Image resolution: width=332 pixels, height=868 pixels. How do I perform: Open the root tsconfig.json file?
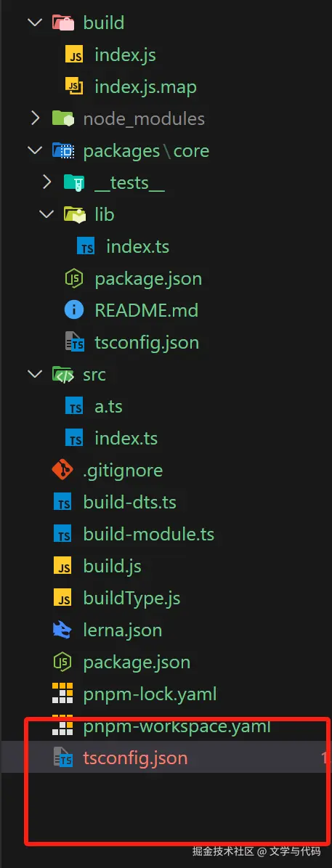136,758
